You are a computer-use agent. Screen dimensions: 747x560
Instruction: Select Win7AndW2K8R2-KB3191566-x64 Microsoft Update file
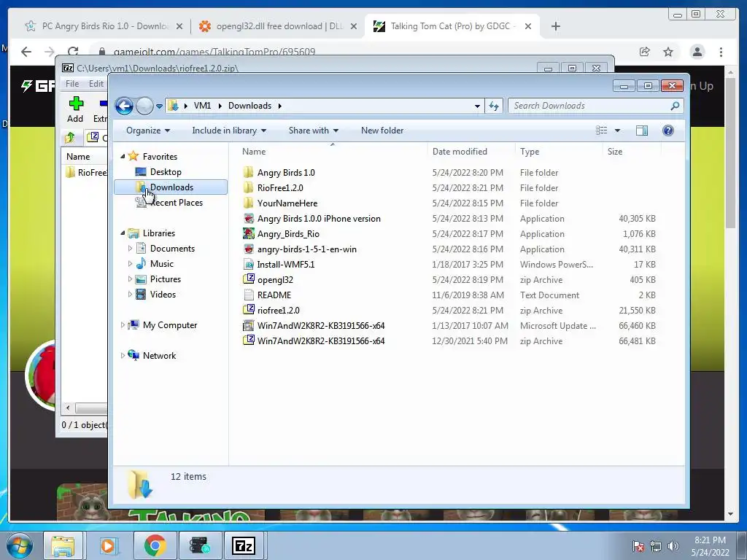(321, 326)
